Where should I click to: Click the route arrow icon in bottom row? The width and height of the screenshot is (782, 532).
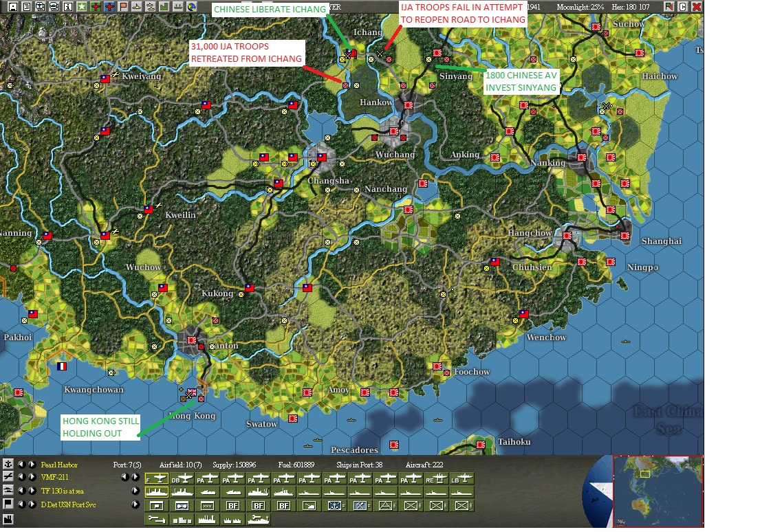coord(156,520)
